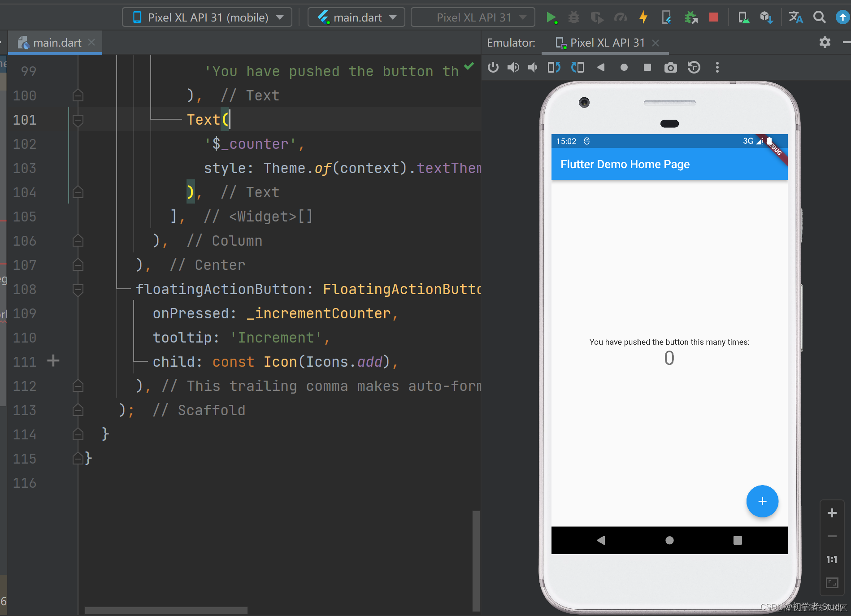The image size is (851, 616).
Task: Toggle the fold marker at line 104
Action: (x=78, y=192)
